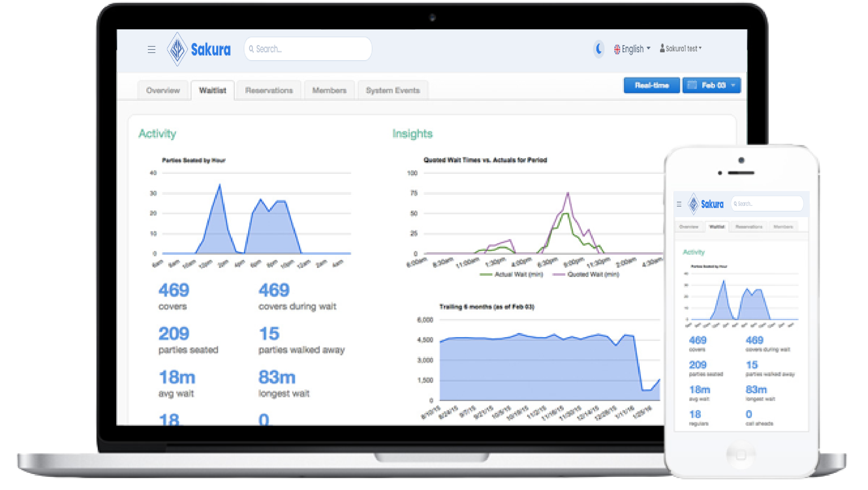Viewport: 868px width, 490px height.
Task: Click the flag icon next to English
Action: (617, 49)
